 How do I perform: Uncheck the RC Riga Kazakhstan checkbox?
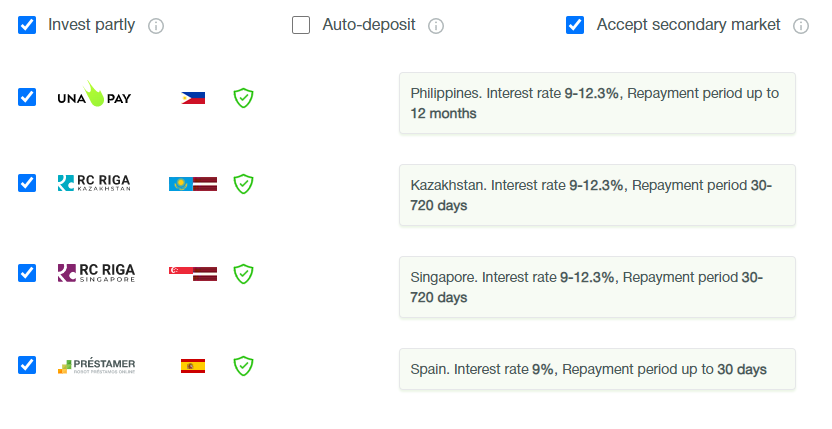pyautogui.click(x=27, y=183)
